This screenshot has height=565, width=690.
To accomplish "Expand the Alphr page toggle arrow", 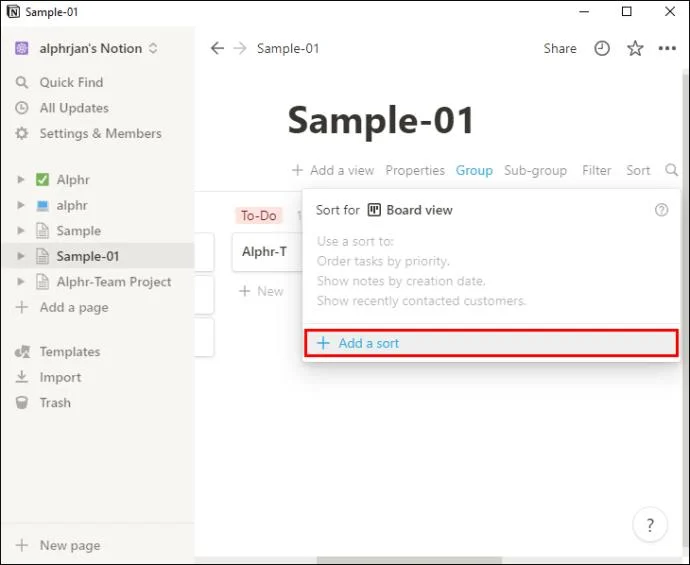I will point(21,180).
